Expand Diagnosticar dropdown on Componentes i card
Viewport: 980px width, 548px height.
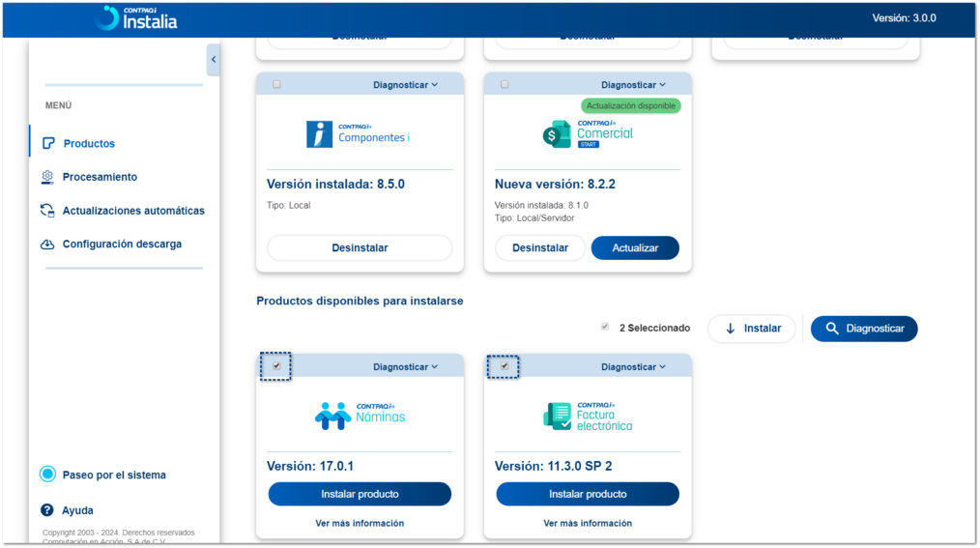(x=406, y=85)
